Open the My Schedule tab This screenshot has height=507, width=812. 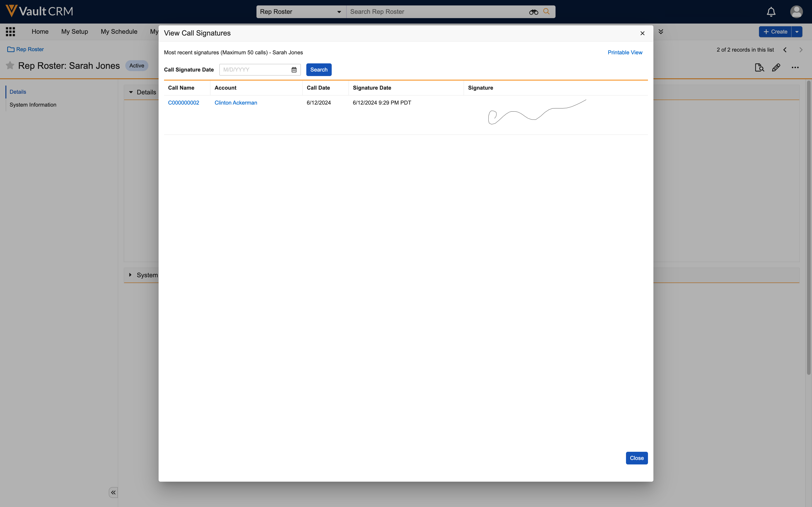[119, 31]
